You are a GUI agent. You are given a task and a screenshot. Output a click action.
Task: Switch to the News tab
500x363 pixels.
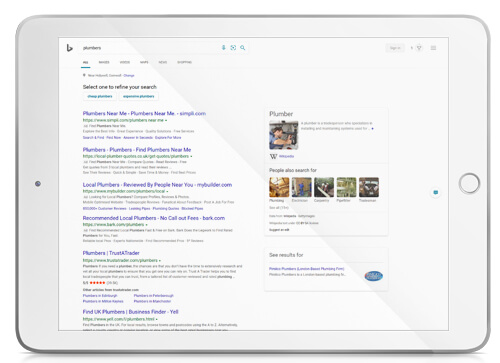tap(163, 62)
